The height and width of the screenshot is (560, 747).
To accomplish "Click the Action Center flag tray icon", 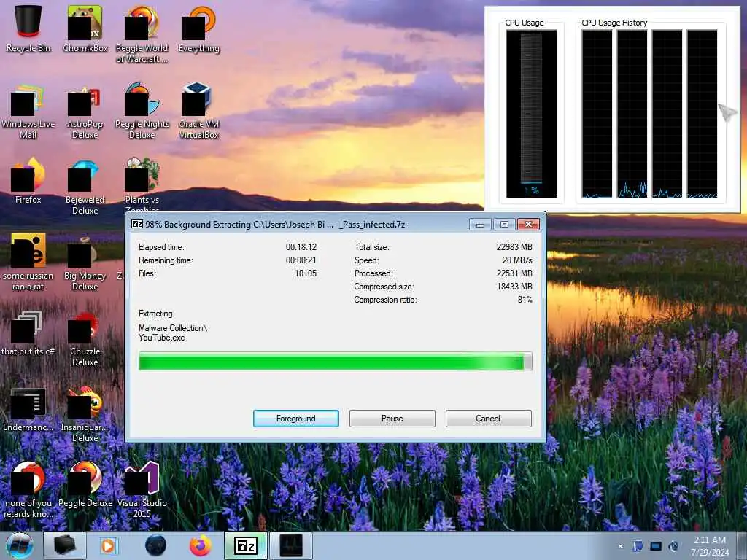I will (x=638, y=546).
